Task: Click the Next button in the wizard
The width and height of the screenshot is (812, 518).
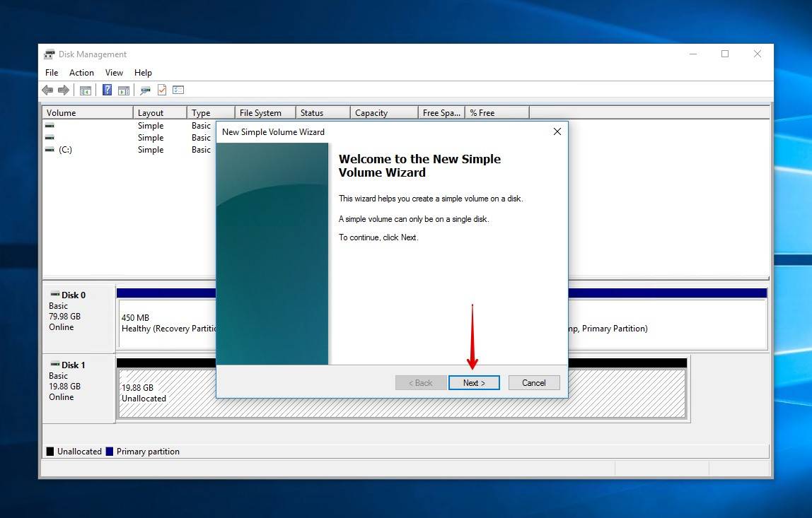Action: [474, 383]
